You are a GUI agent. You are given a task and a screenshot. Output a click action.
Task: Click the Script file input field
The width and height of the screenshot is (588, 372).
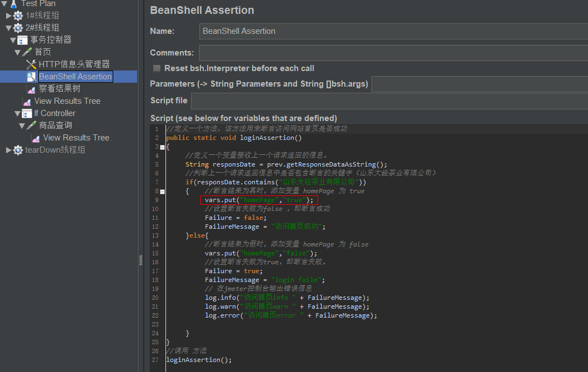[389, 101]
